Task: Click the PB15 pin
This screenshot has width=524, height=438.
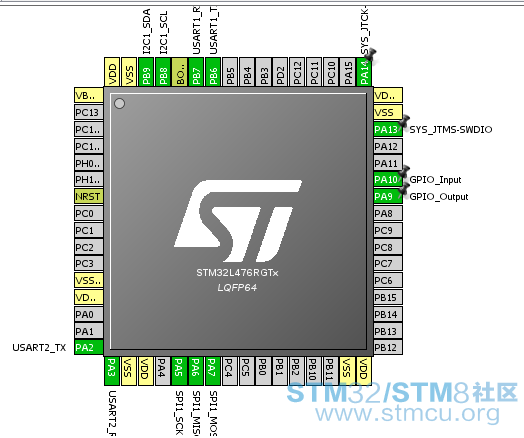Action: click(388, 297)
